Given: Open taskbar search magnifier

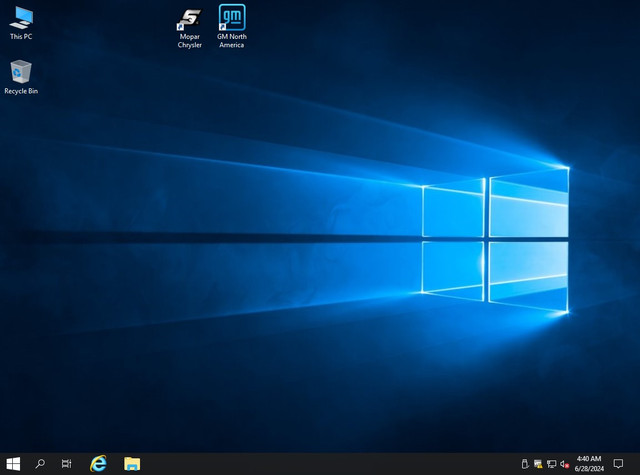Looking at the screenshot, I should (x=40, y=464).
